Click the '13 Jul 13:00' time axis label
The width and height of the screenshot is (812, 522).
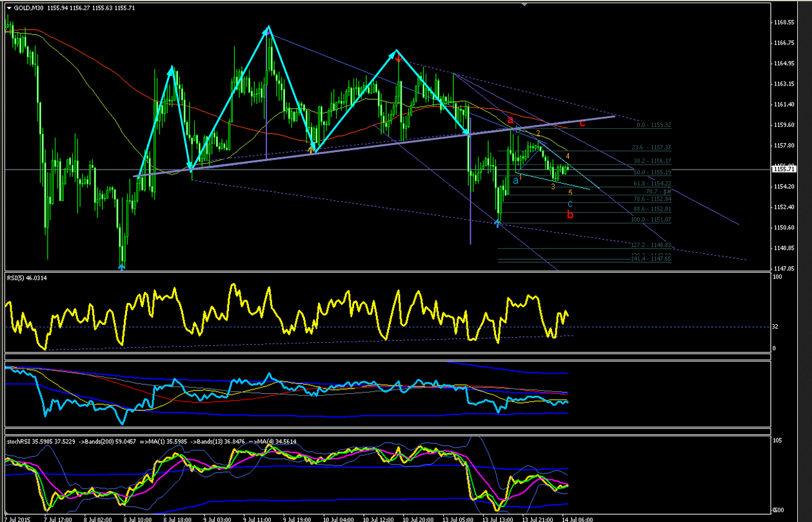497,518
